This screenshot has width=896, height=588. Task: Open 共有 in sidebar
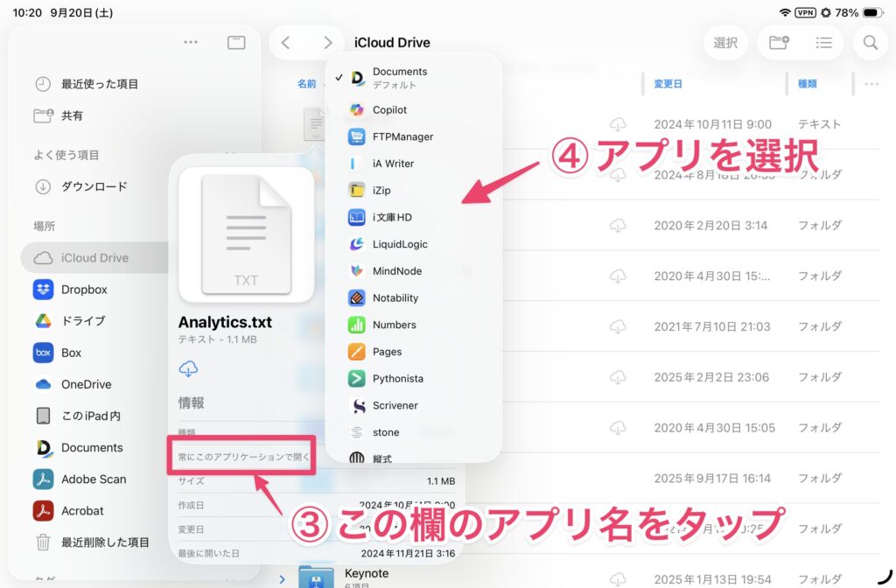(x=59, y=115)
